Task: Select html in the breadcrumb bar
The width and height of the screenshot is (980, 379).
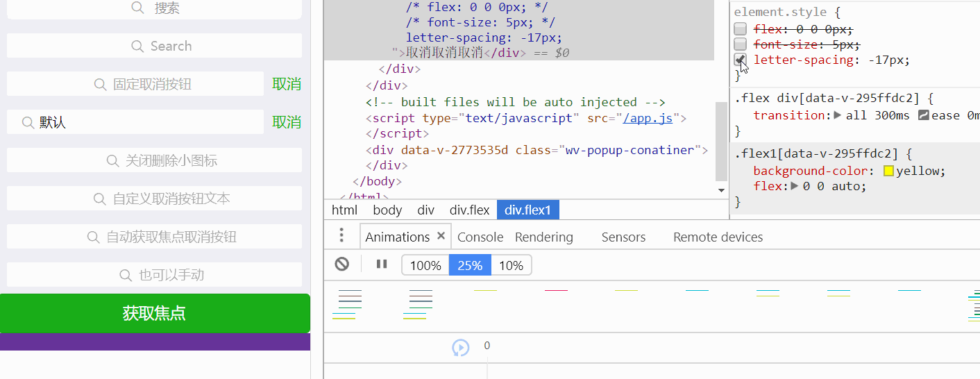Action: point(344,210)
